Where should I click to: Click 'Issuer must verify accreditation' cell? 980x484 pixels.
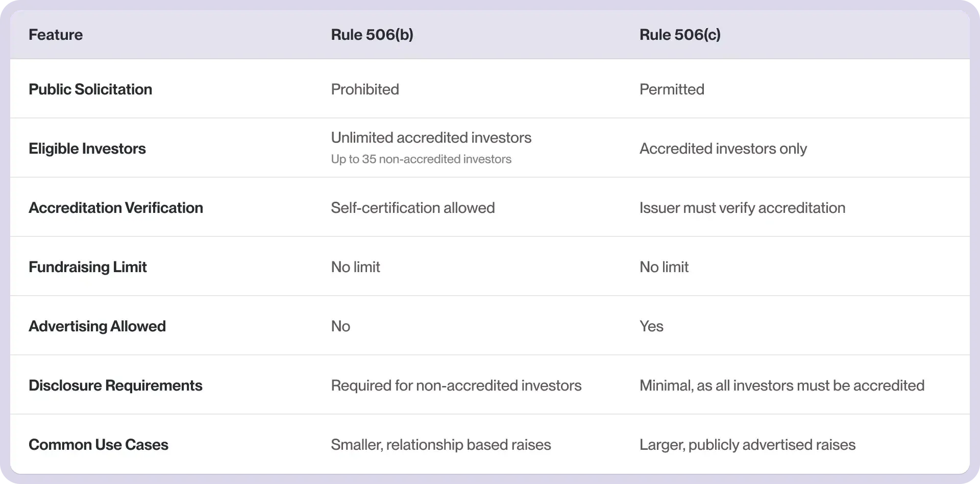[742, 208]
